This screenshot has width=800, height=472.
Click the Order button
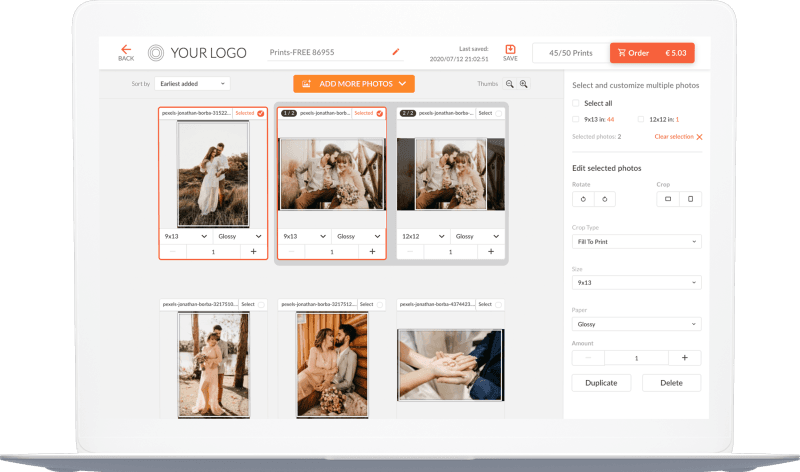point(652,53)
